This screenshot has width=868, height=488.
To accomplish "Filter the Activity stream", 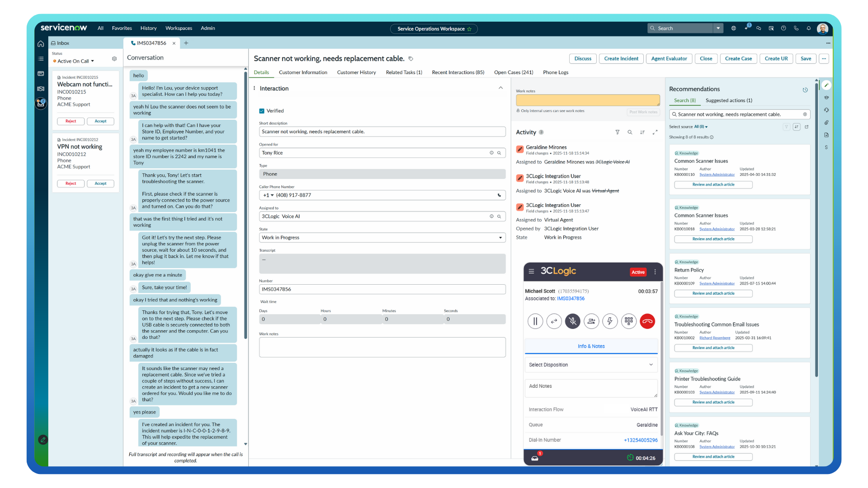I will point(618,132).
